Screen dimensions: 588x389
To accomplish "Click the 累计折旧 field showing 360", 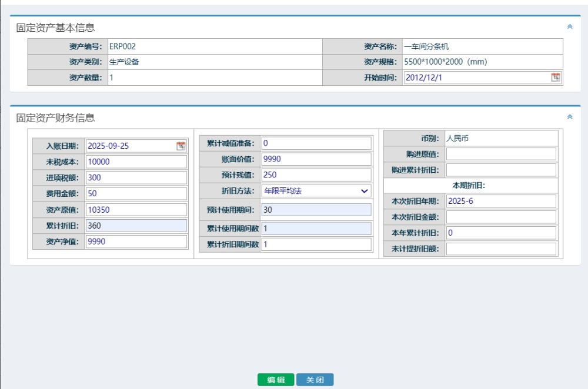I will pyautogui.click(x=136, y=226).
